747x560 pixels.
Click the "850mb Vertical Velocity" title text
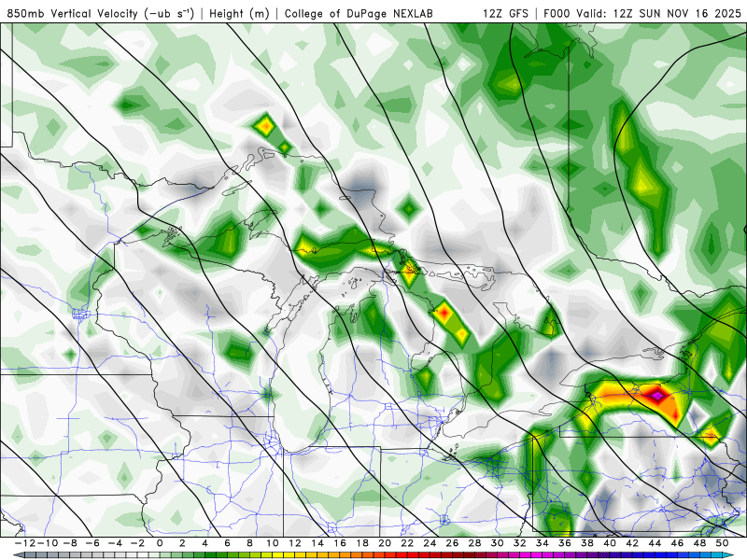click(x=73, y=13)
